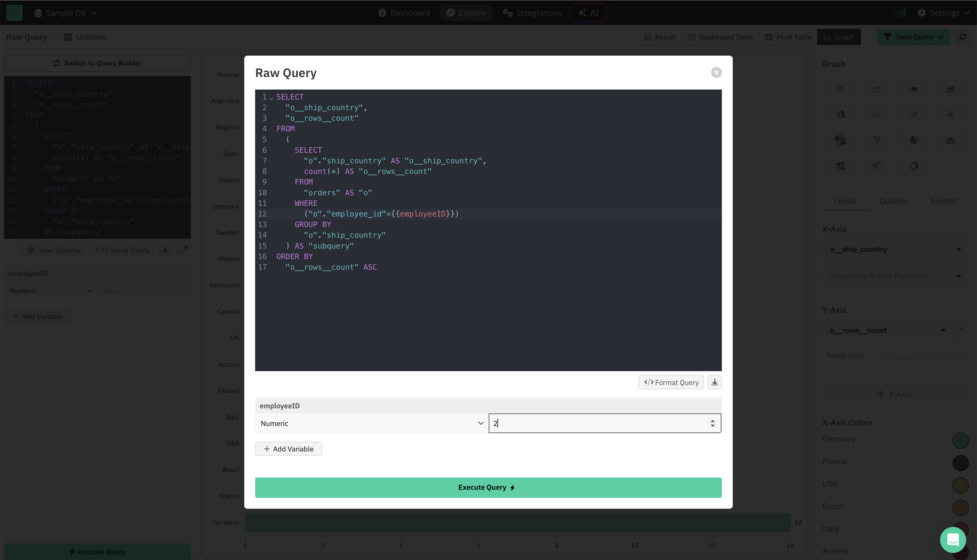The height and width of the screenshot is (560, 977).
Task: Open the Germany color swatch
Action: click(x=960, y=440)
